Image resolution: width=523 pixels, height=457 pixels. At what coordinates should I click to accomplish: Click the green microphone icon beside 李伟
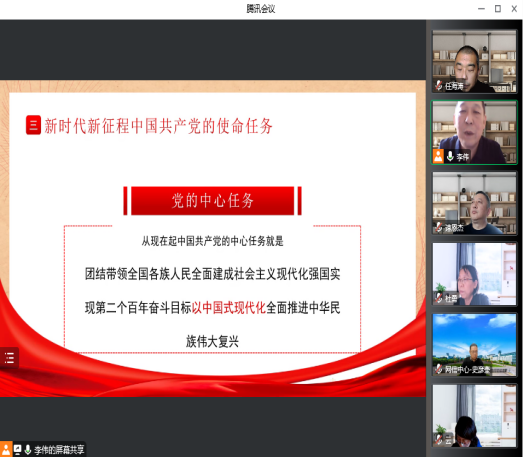tap(450, 156)
